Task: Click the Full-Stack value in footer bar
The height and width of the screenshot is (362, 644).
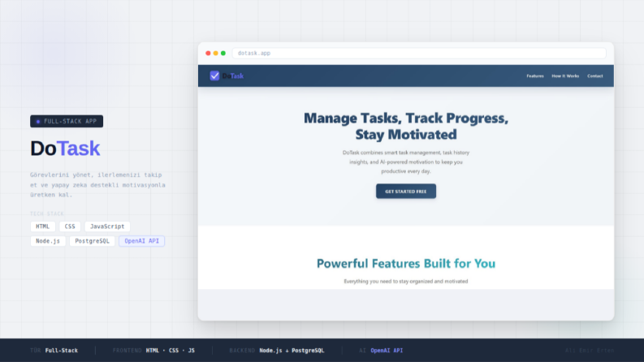Action: click(61, 351)
